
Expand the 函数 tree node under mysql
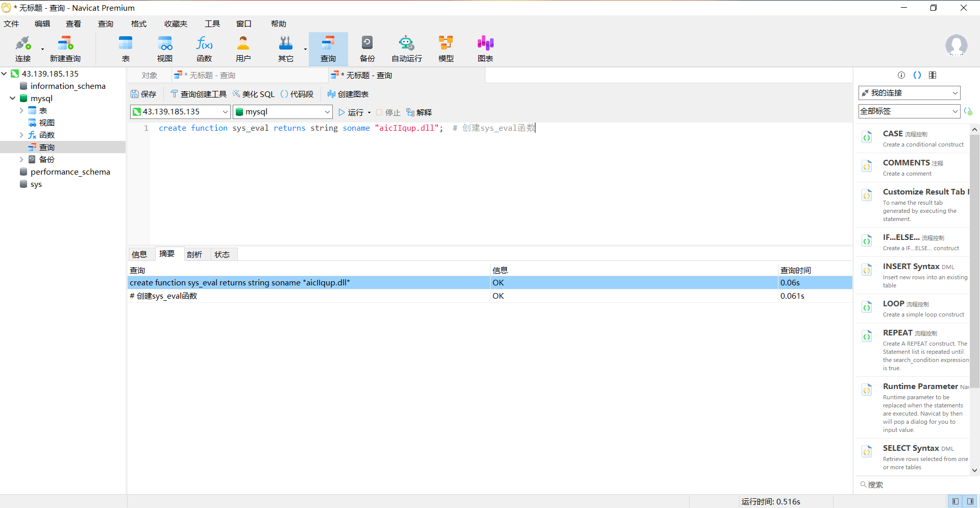21,135
